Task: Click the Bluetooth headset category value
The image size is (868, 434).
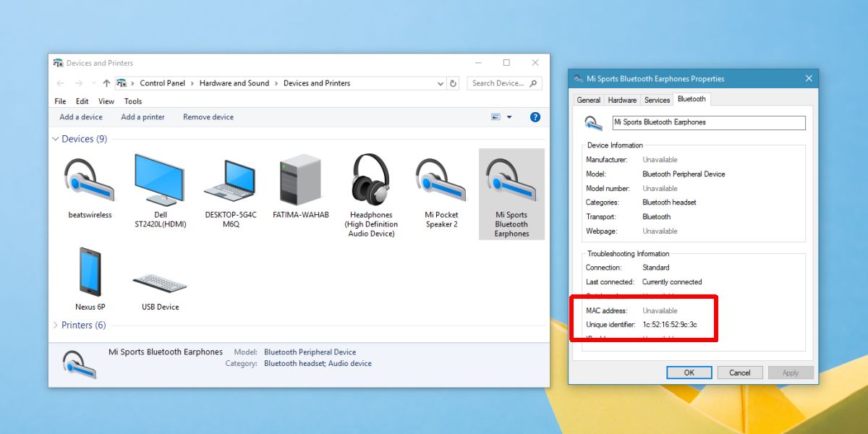Action: pyautogui.click(x=670, y=203)
